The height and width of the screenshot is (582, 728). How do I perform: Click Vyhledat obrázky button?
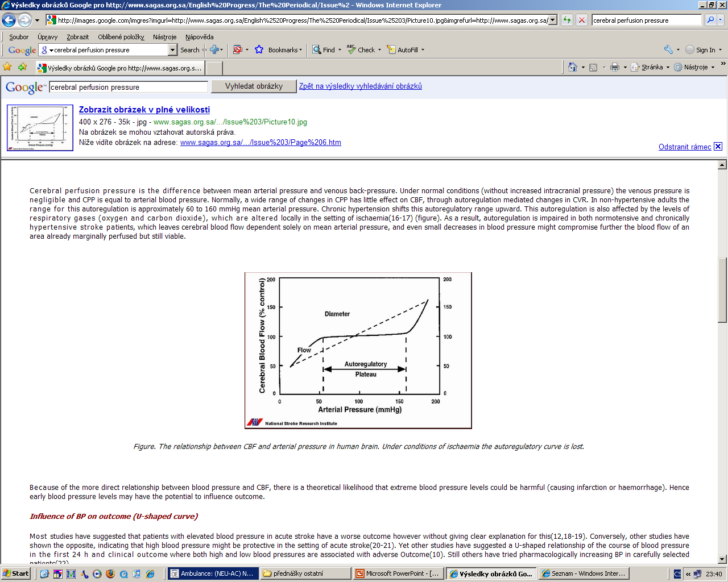click(254, 86)
